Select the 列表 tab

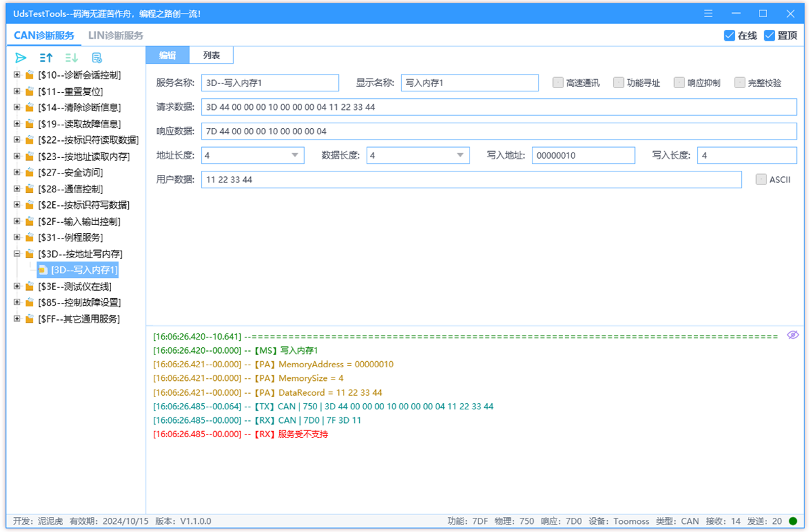click(x=211, y=55)
